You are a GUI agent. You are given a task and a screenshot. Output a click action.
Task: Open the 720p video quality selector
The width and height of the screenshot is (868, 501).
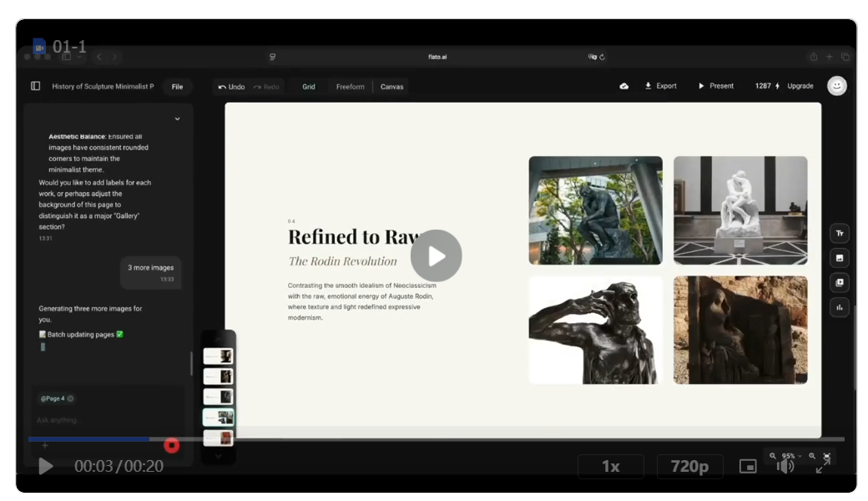pos(689,466)
